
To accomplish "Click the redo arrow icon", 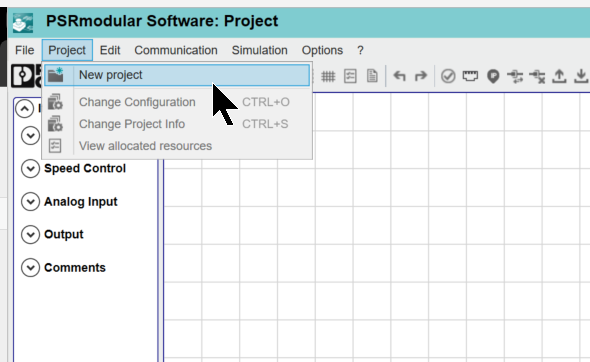I will point(421,76).
